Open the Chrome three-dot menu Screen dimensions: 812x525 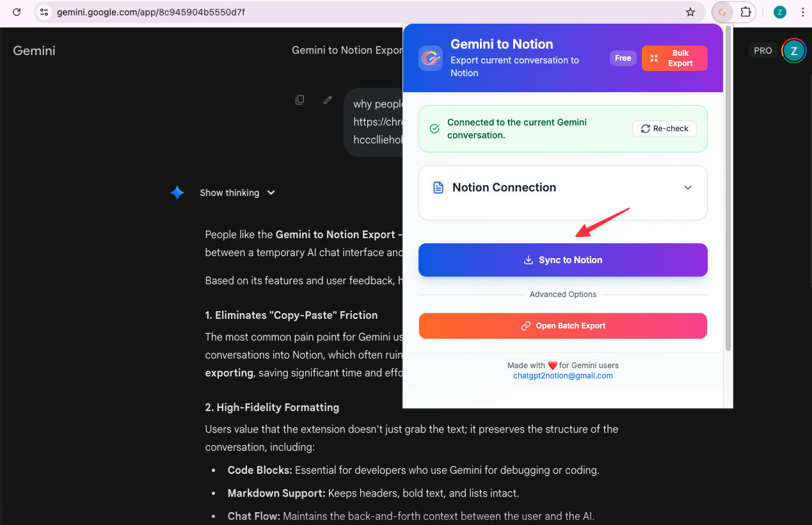[x=802, y=12]
